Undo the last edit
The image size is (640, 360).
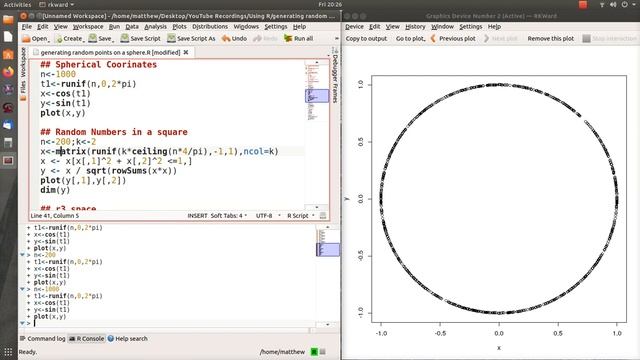click(x=234, y=38)
